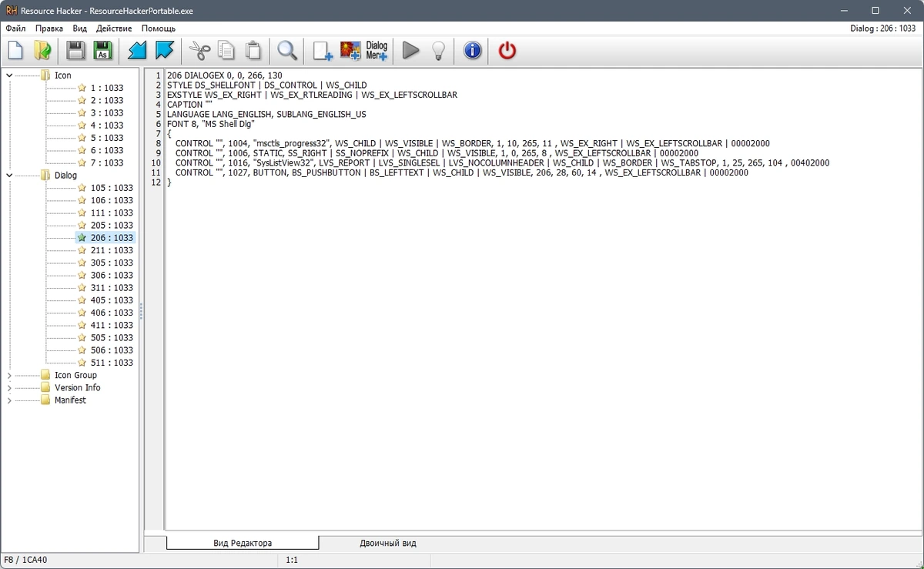Select Icon resource 1 : 1033

tap(106, 88)
